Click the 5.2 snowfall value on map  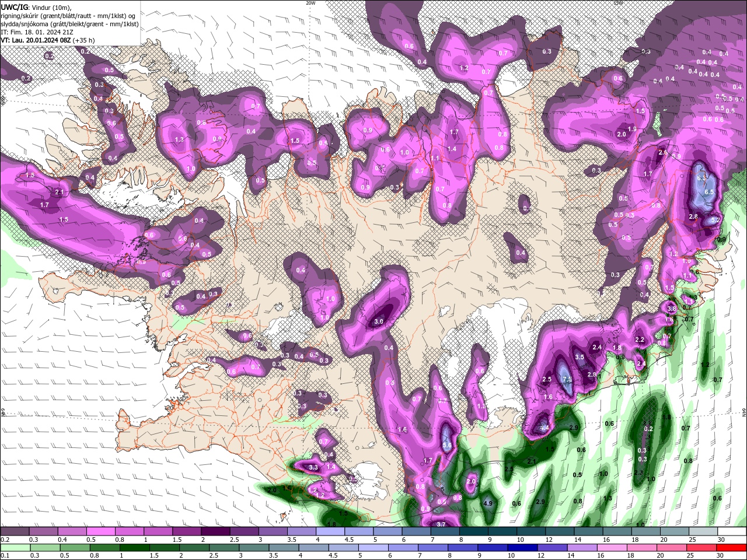pyautogui.click(x=717, y=220)
